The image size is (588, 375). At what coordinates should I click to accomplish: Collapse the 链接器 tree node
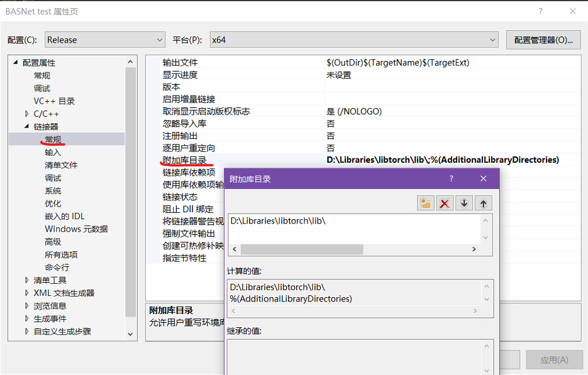(x=26, y=126)
